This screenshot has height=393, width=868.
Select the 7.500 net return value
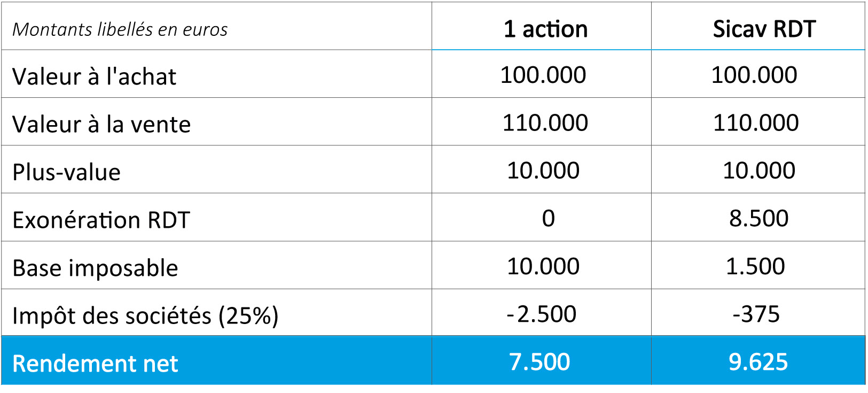point(539,362)
